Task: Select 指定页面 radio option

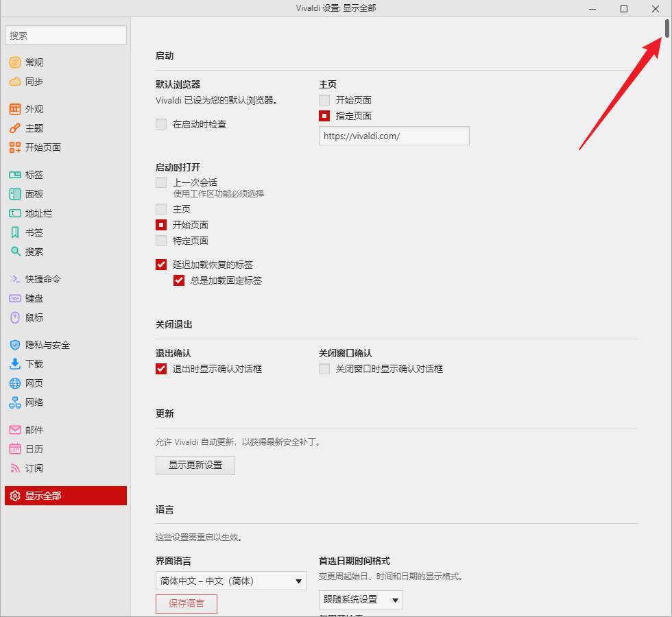Action: pyautogui.click(x=324, y=116)
